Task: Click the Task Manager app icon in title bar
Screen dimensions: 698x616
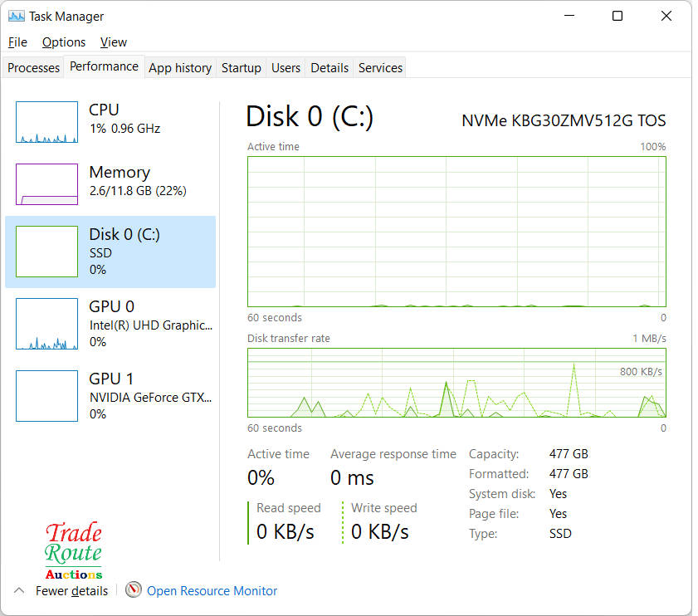Action: click(16, 16)
